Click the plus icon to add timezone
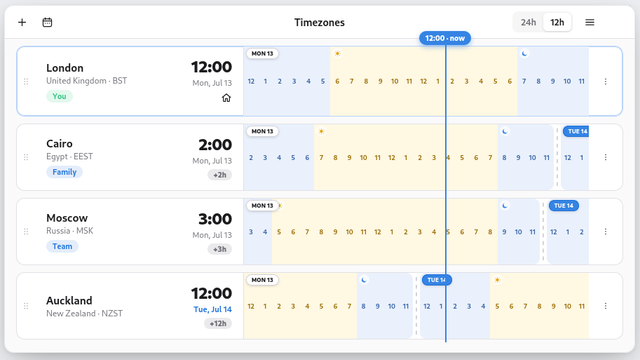 click(22, 22)
